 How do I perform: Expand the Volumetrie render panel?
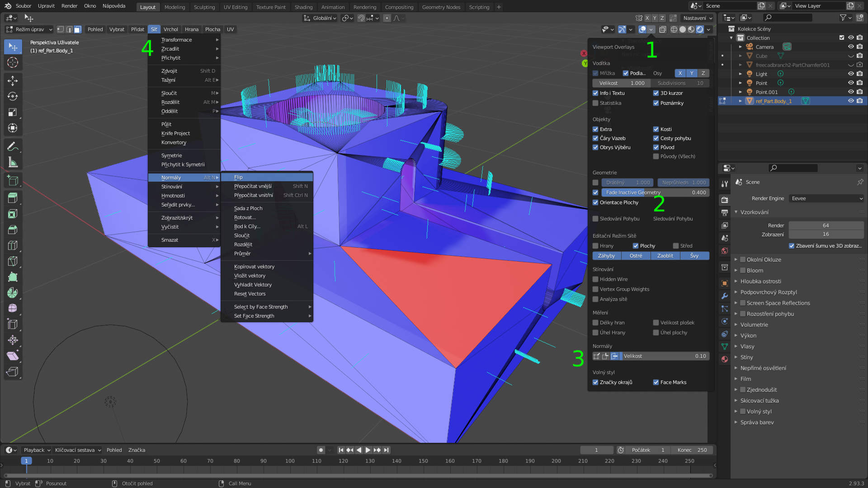pos(736,324)
